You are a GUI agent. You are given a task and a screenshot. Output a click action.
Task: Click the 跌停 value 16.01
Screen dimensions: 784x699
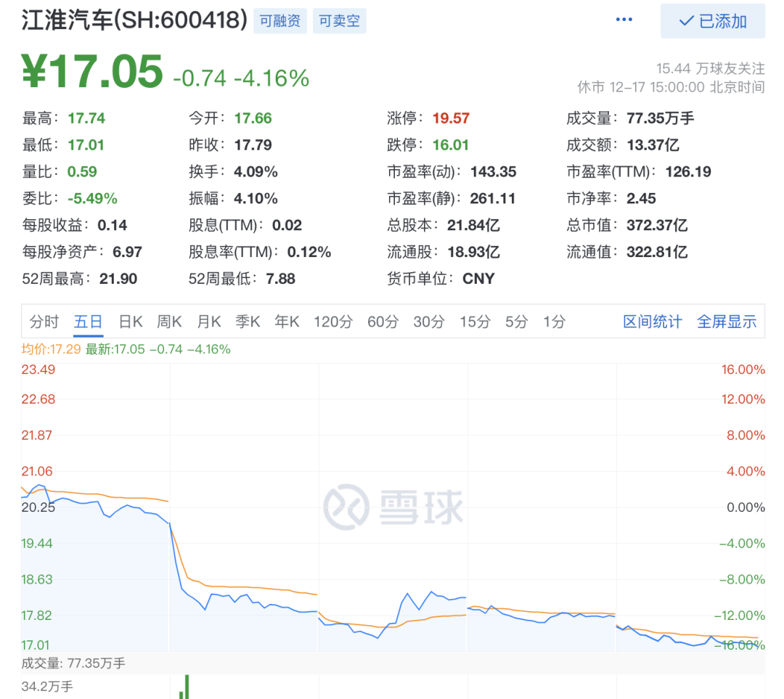451,145
